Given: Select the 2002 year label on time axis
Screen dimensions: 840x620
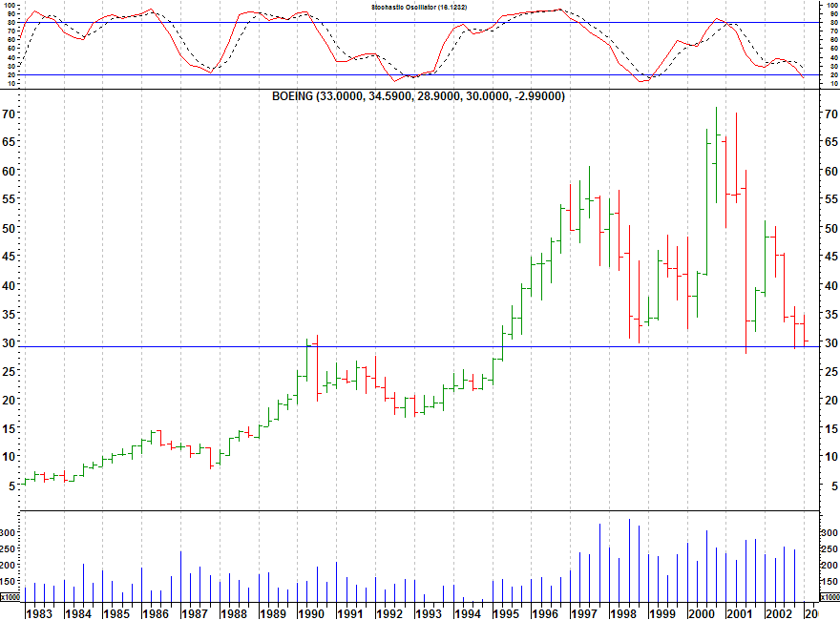Looking at the screenshot, I should [780, 613].
